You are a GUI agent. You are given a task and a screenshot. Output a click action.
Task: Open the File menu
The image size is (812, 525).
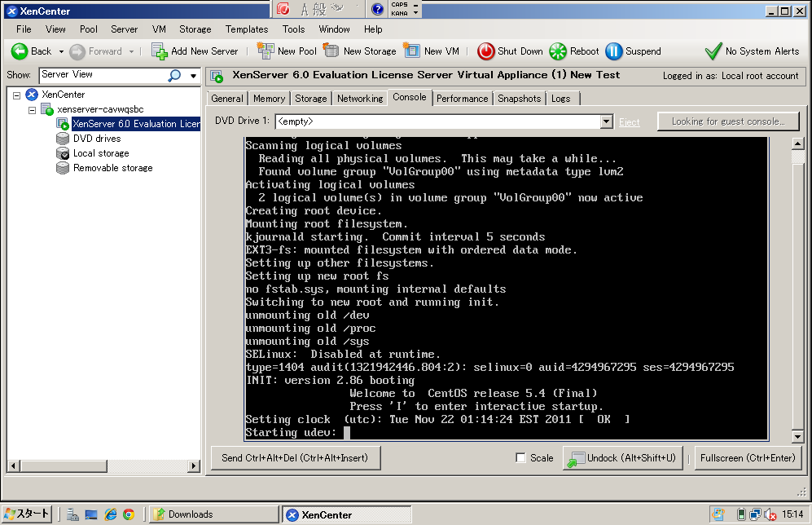click(x=24, y=29)
